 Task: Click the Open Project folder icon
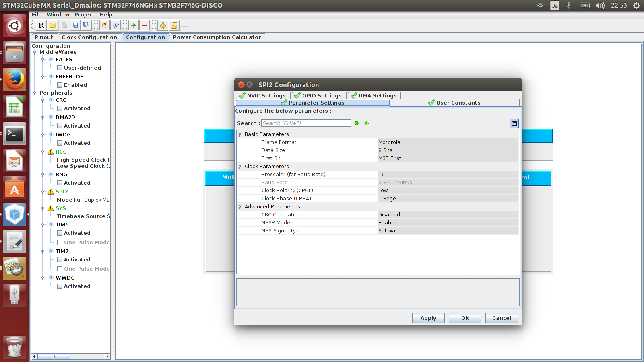pyautogui.click(x=53, y=25)
